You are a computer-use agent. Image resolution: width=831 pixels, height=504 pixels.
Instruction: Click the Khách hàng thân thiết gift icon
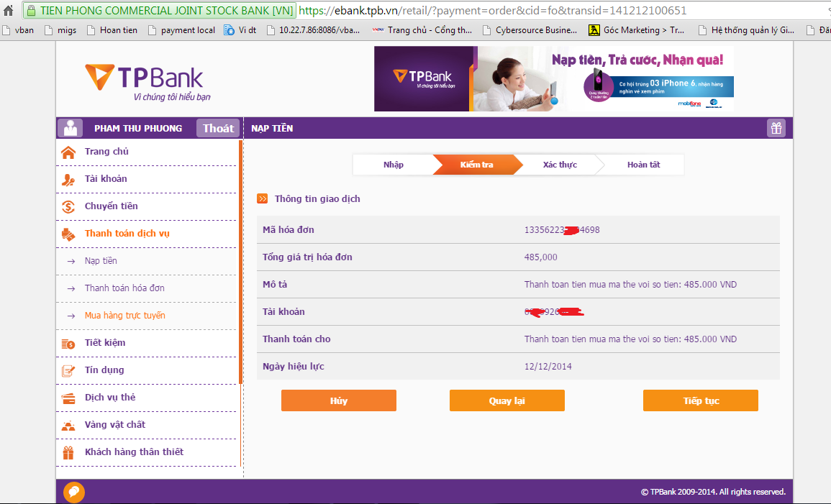pos(68,453)
